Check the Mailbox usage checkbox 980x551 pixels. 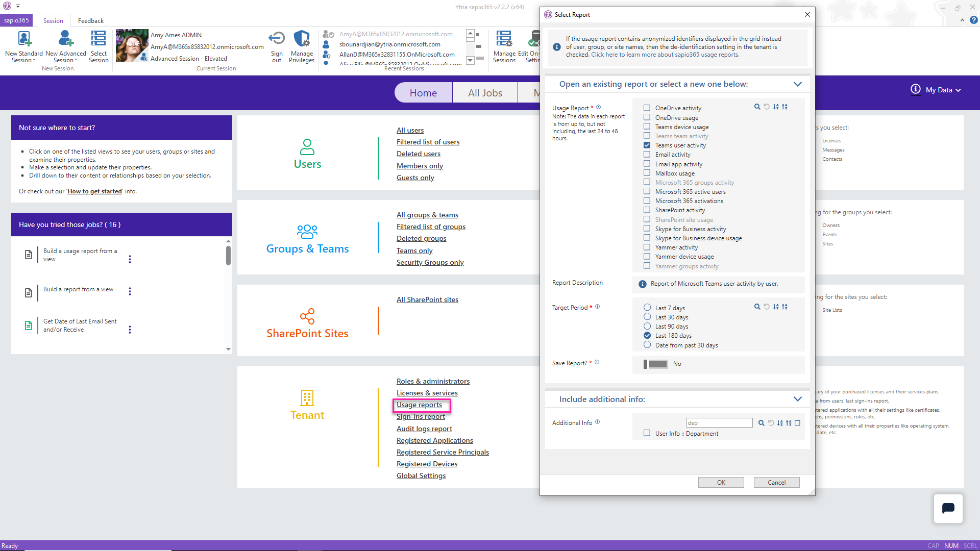click(647, 173)
